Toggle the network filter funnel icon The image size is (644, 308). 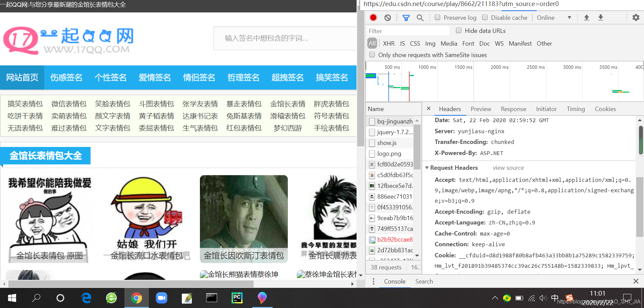tap(406, 17)
